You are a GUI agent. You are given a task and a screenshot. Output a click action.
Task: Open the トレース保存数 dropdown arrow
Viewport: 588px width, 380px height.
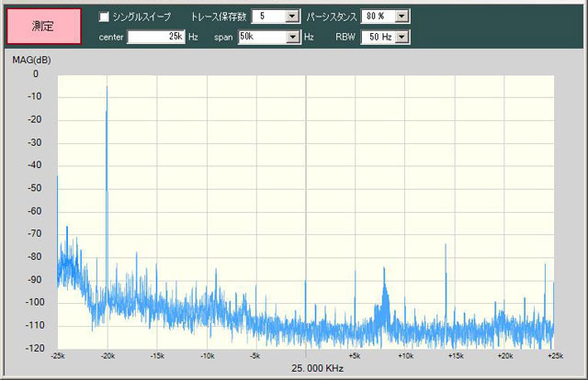(292, 17)
